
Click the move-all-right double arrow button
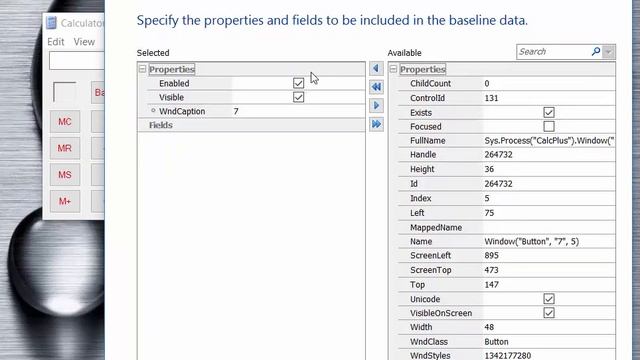pos(376,124)
